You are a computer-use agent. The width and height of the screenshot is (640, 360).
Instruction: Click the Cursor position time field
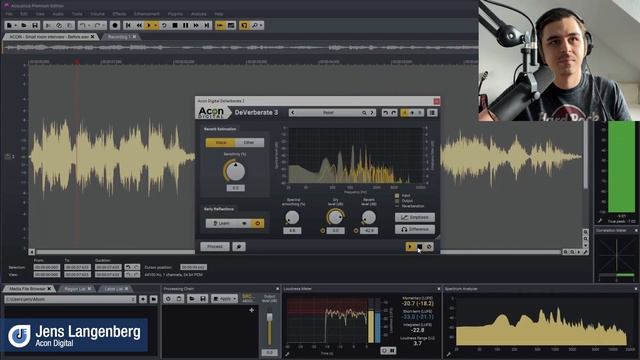(193, 267)
